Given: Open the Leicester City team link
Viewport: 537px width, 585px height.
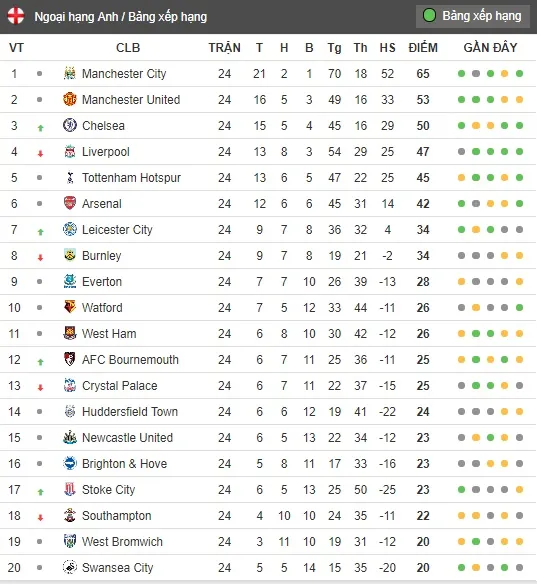Looking at the screenshot, I should (117, 229).
